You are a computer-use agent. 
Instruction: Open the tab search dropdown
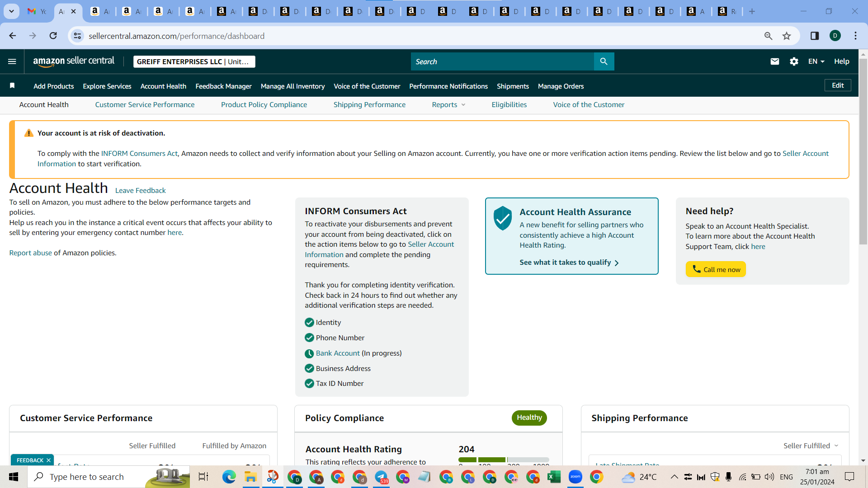(11, 11)
